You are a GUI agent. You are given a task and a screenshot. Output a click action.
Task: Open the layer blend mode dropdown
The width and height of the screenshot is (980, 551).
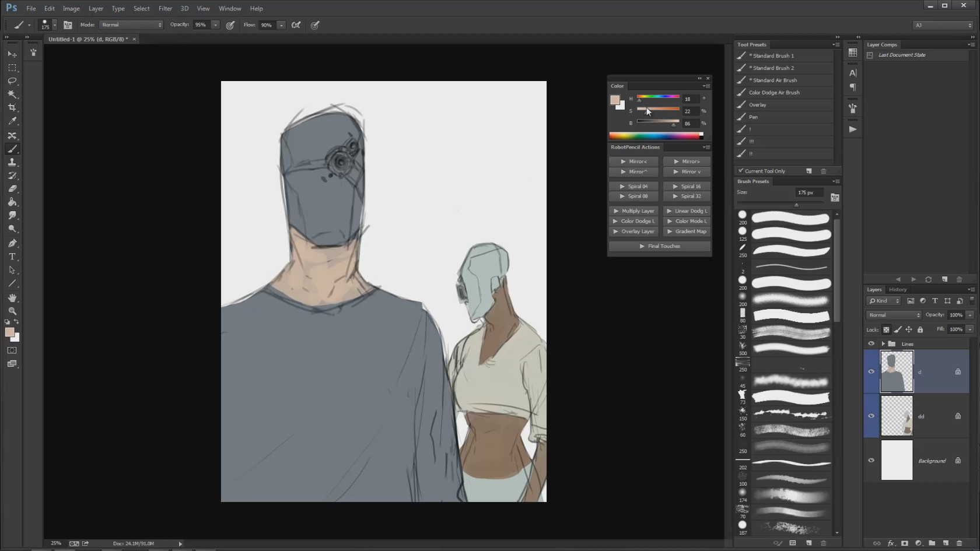tap(893, 315)
